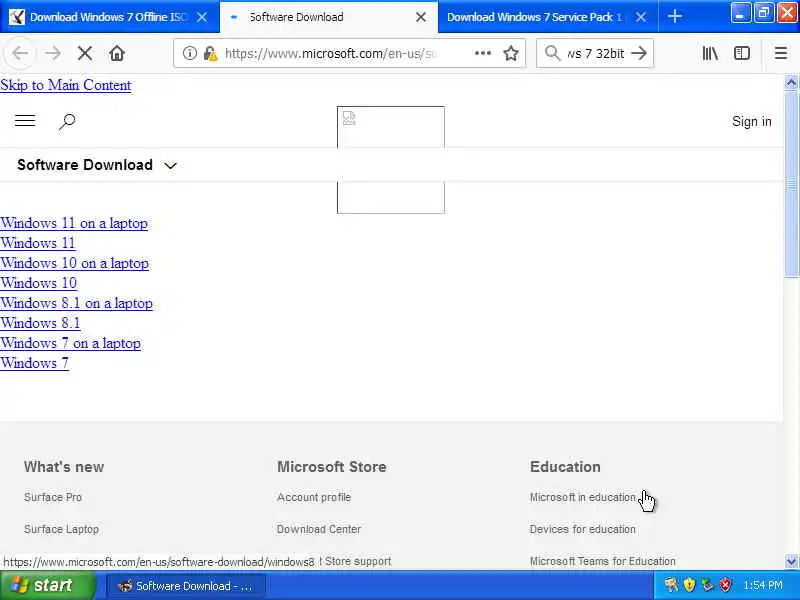
Task: Click the first system tray icon
Action: 671,585
